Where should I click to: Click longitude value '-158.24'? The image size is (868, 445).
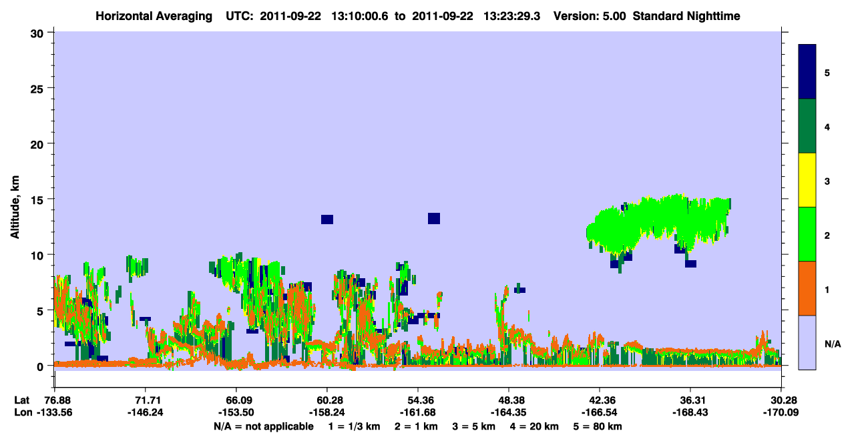coord(327,412)
